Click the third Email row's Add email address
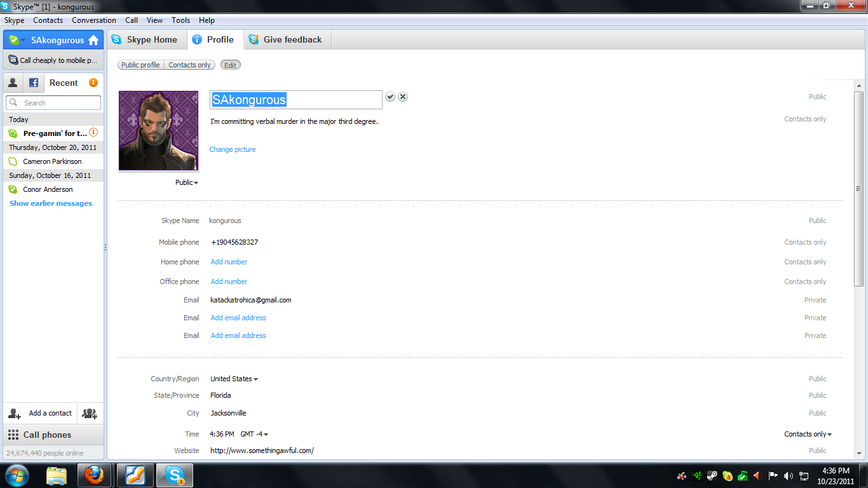868x488 pixels. pyautogui.click(x=238, y=335)
